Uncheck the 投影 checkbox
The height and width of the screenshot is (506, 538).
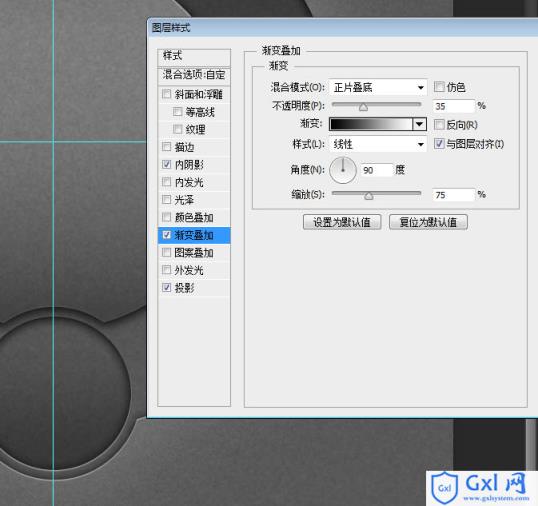166,287
